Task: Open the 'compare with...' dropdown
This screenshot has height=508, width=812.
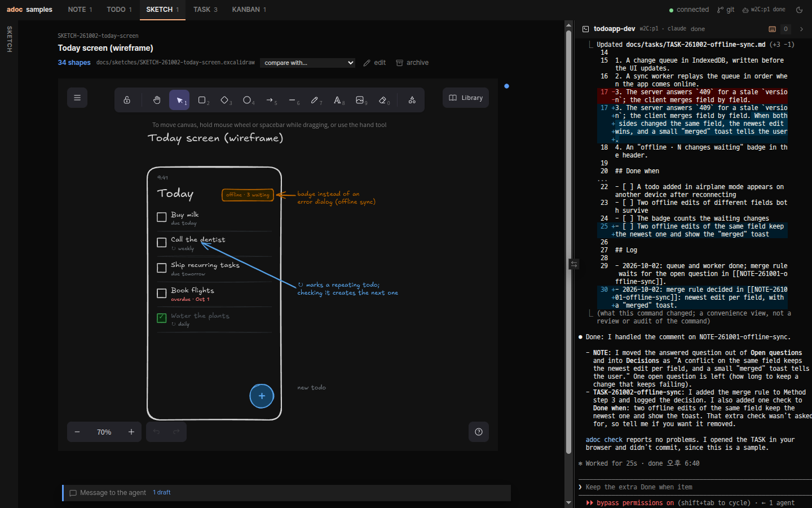Action: [308, 63]
